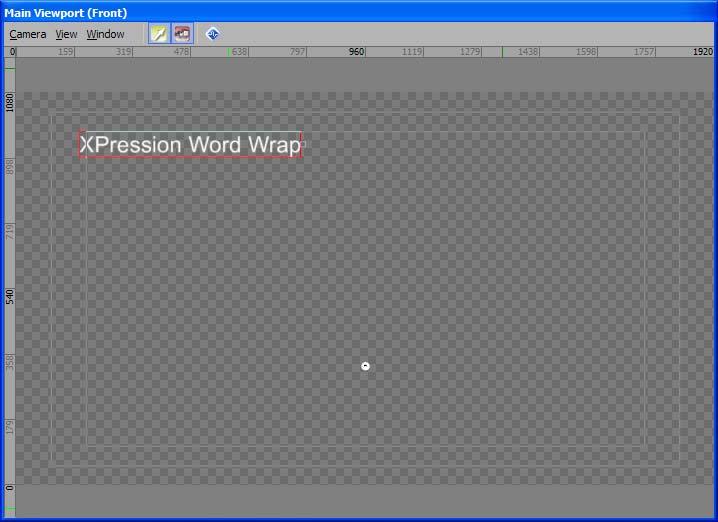The image size is (718, 522).
Task: Click the 540 mark on vertical ruler
Action: click(10, 297)
